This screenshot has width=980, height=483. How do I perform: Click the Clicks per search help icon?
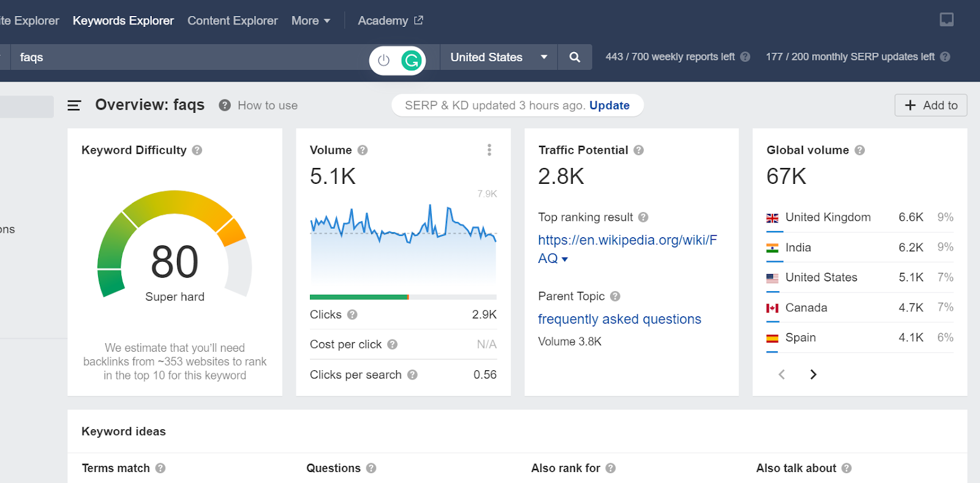412,375
